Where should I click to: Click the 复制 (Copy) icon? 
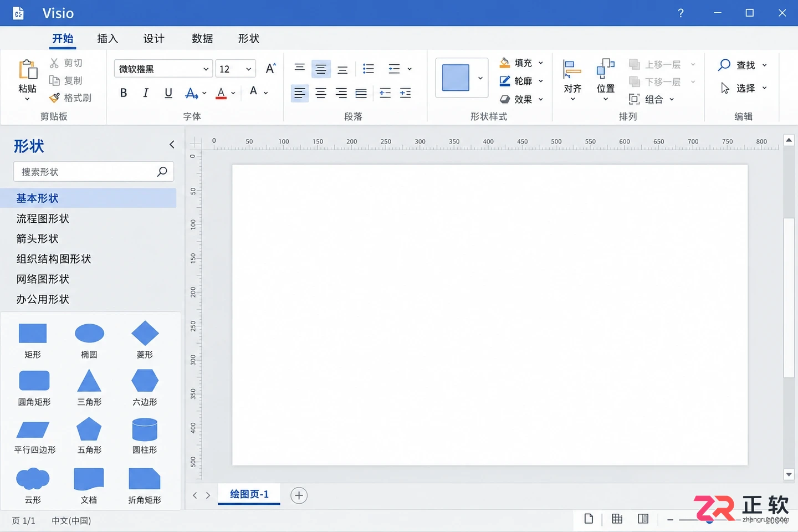54,80
